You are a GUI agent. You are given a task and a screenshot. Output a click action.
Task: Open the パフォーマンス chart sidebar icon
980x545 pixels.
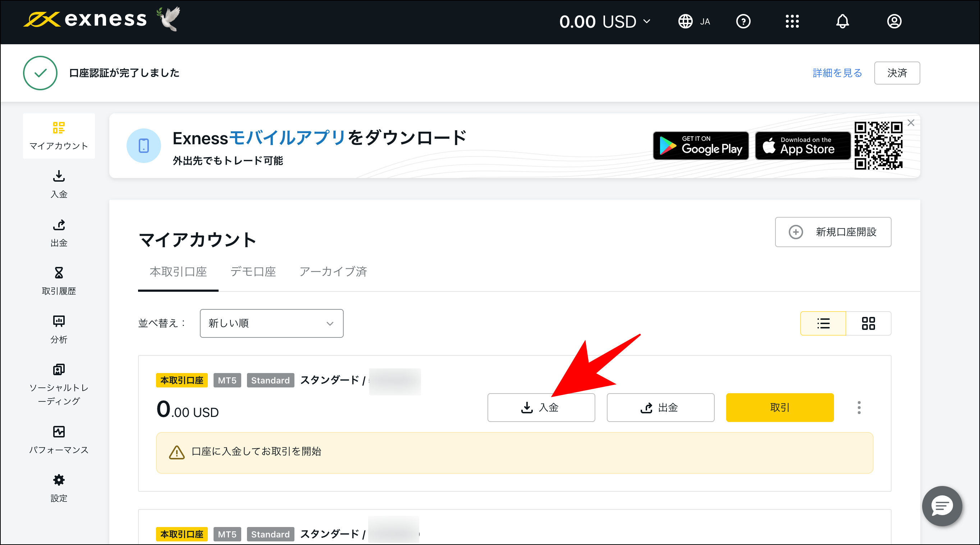pos(59,431)
